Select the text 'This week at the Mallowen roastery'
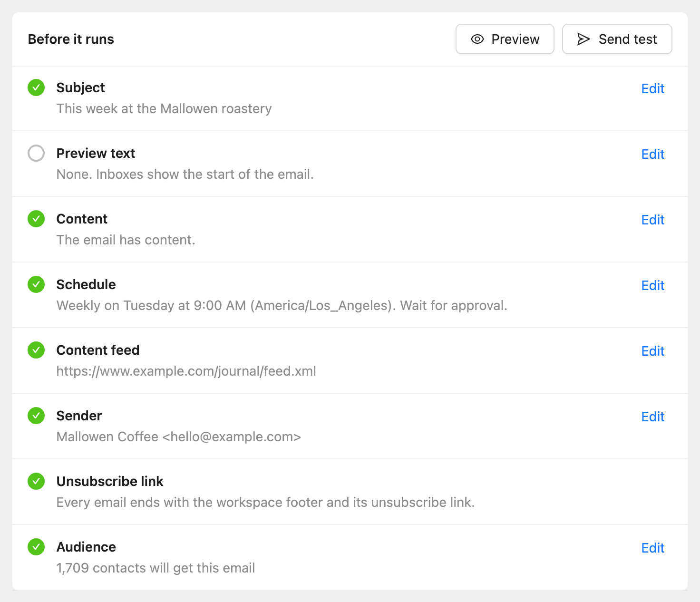Viewport: 700px width, 602px height. (x=164, y=109)
